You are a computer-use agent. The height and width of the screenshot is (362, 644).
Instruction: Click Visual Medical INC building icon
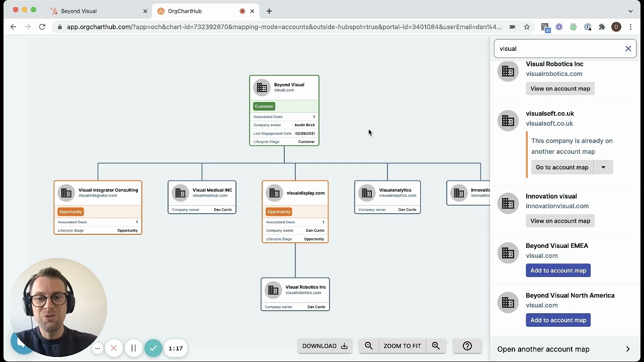click(x=180, y=193)
